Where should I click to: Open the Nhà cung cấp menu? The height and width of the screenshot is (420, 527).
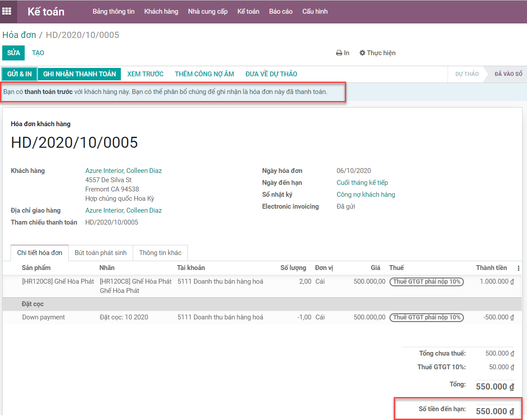(208, 11)
